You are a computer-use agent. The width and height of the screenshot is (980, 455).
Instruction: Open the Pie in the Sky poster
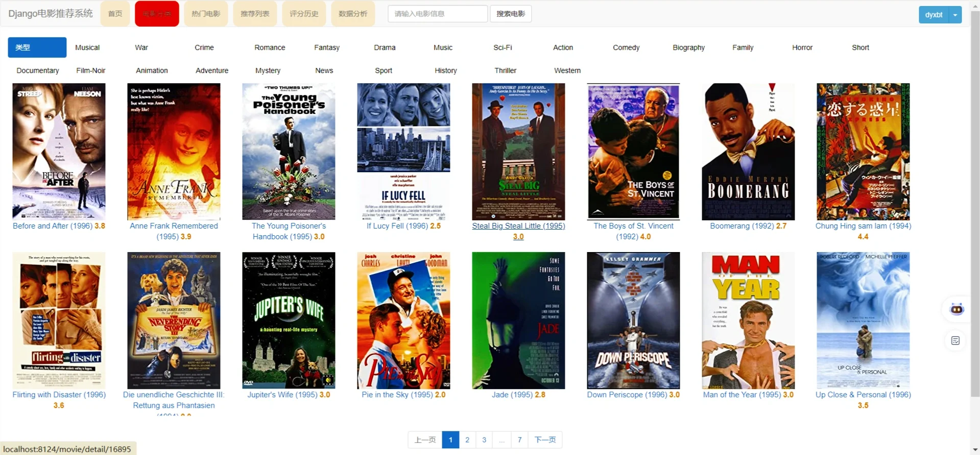[403, 321]
